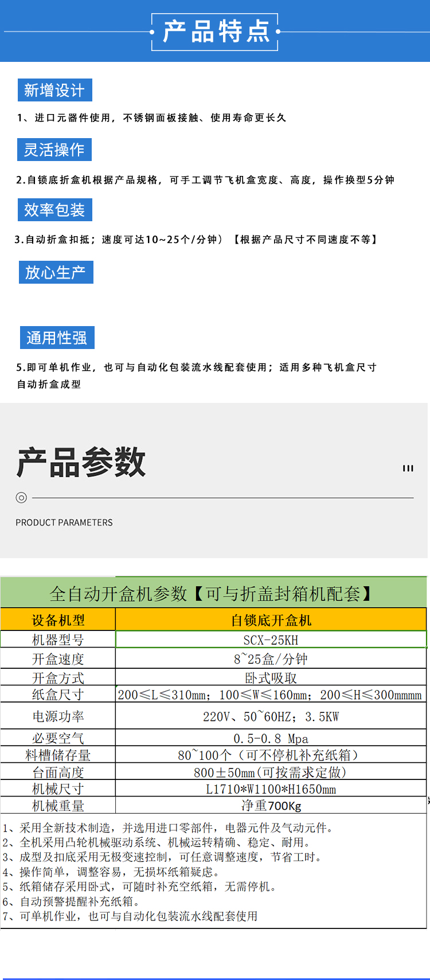Click the line about 自锁底折盒机根据产品规格
Screen dimensions: 430x980
click(205, 180)
